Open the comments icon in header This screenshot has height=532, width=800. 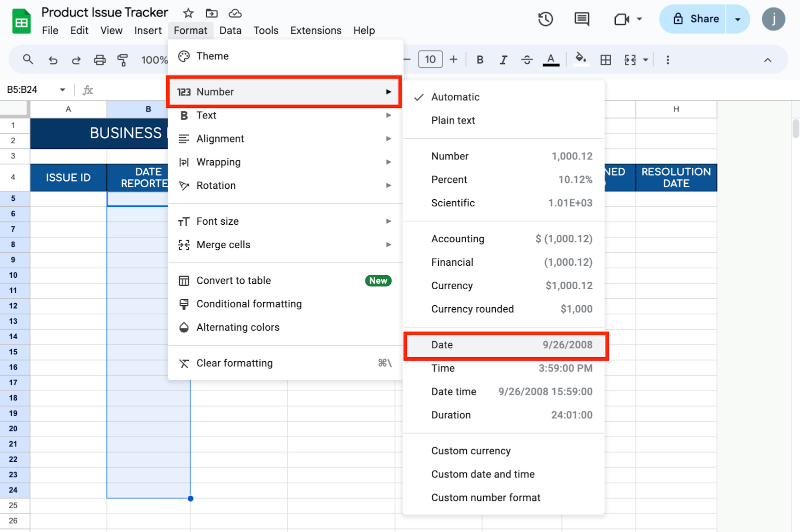[581, 19]
